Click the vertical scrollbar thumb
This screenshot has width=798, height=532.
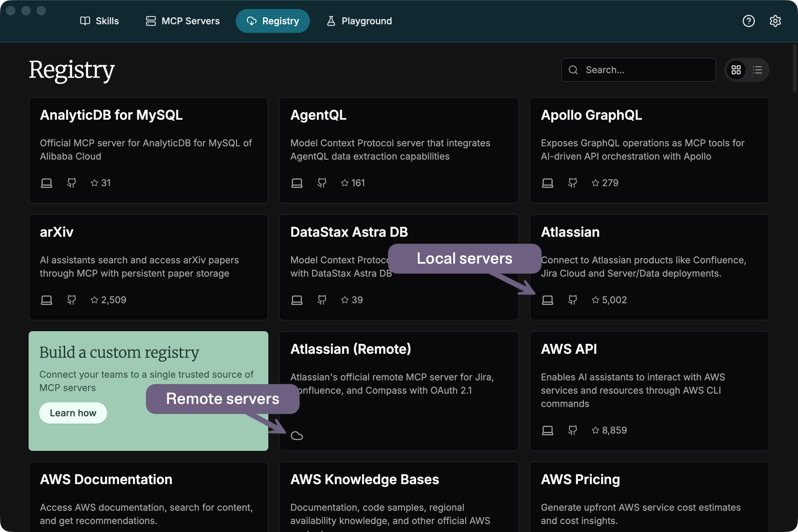point(795,68)
